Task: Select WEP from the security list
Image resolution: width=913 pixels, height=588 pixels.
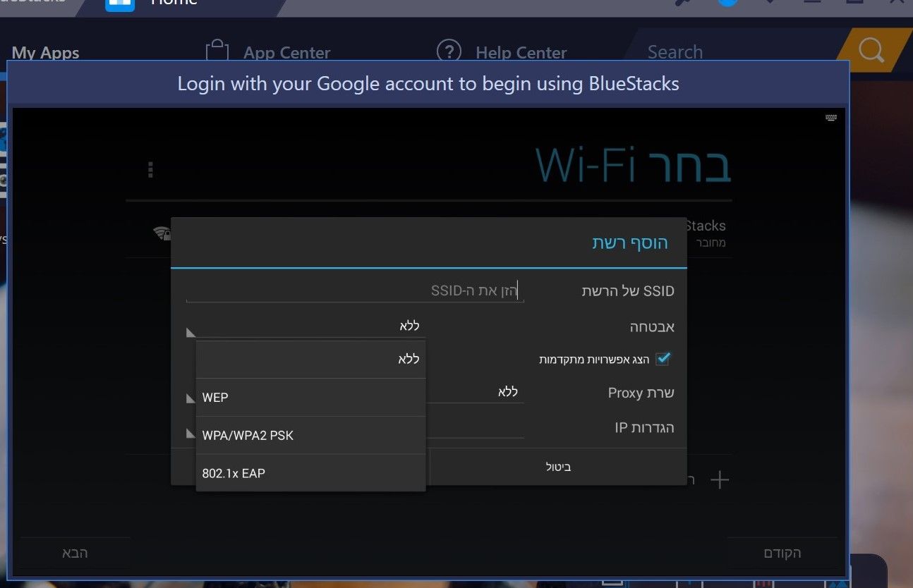Action: coord(310,398)
